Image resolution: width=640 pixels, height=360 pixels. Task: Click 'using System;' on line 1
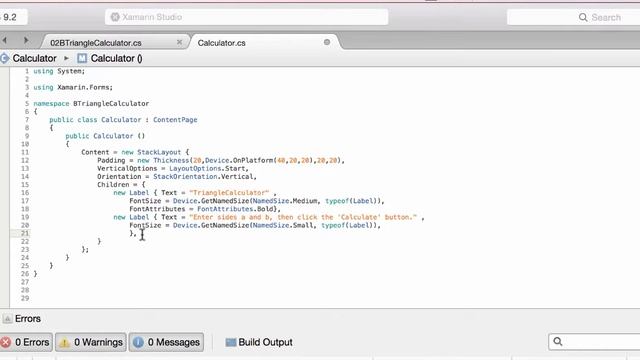click(x=59, y=71)
